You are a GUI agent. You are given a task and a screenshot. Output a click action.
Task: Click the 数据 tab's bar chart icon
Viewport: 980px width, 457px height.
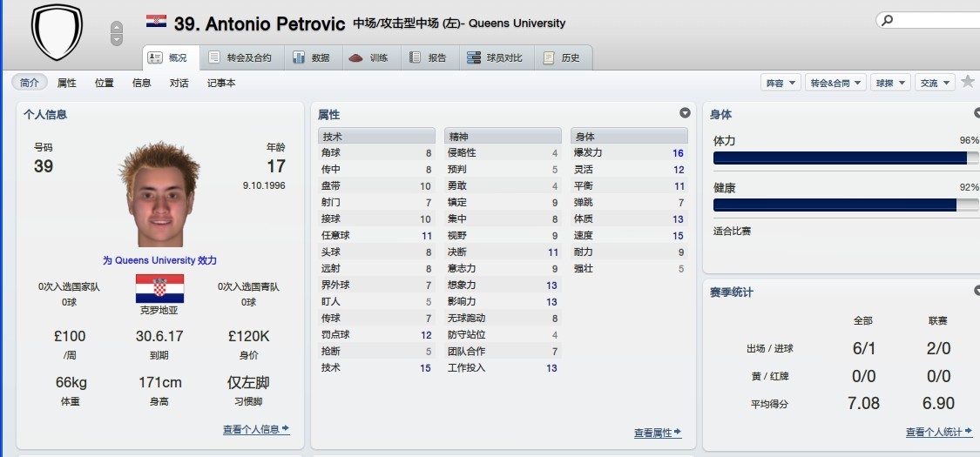(x=299, y=58)
